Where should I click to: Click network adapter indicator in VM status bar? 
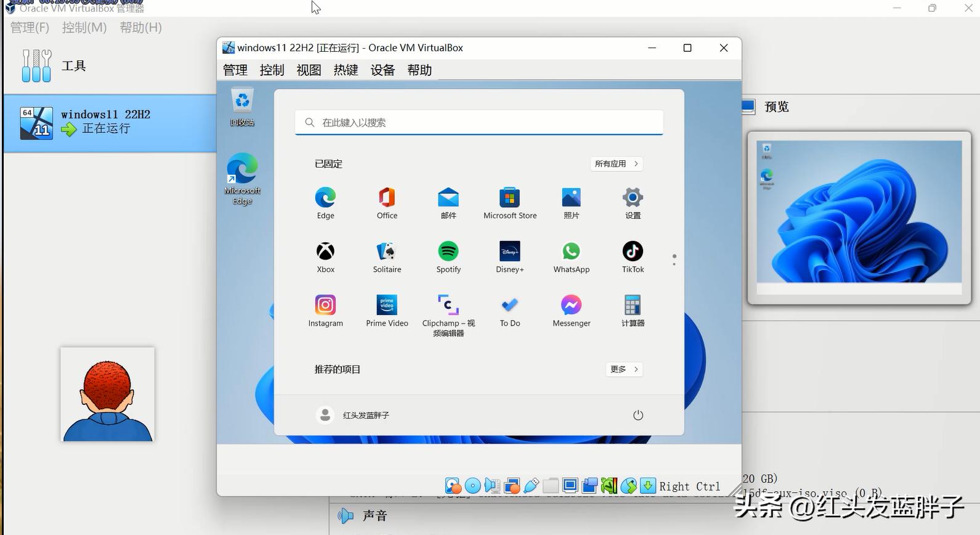pos(512,486)
